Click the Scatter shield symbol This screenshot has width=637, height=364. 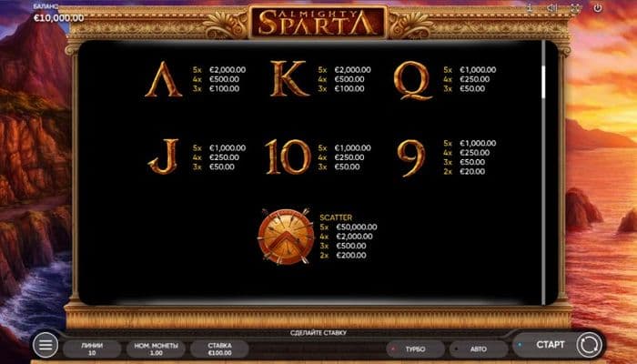point(286,237)
